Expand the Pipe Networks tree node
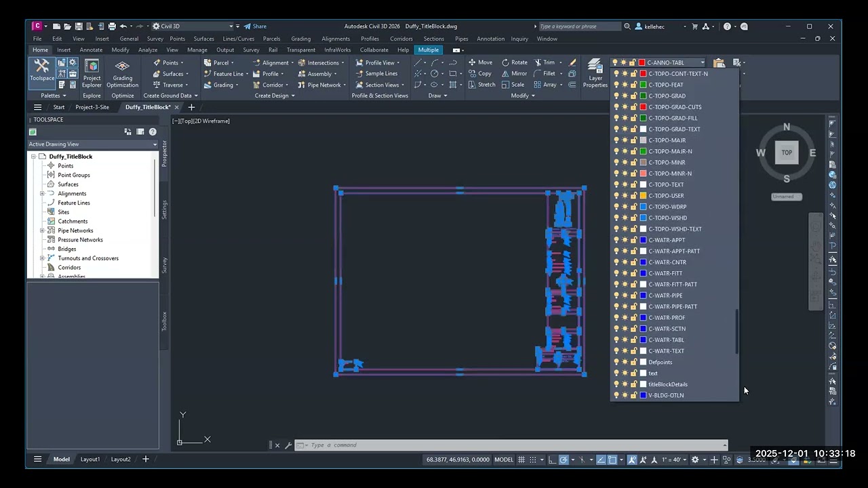The height and width of the screenshot is (488, 868). coord(42,230)
